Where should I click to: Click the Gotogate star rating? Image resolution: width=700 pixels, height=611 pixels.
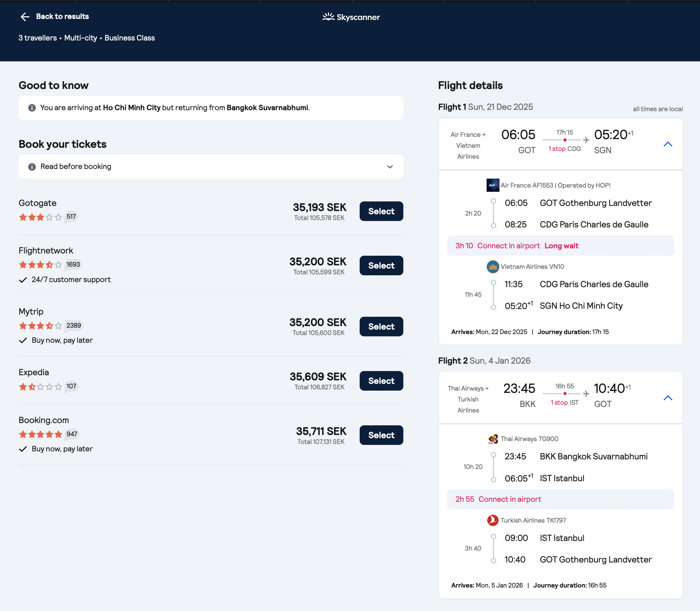click(x=40, y=217)
